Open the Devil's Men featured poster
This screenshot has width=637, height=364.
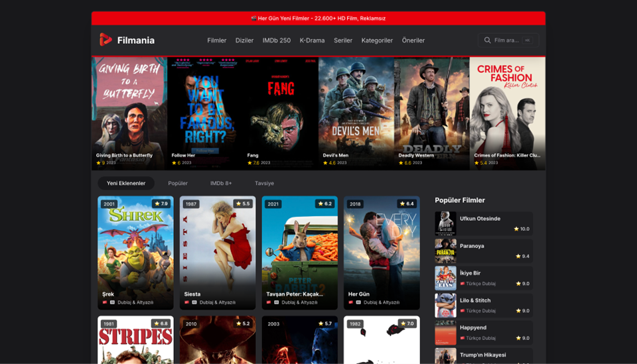[x=356, y=113]
